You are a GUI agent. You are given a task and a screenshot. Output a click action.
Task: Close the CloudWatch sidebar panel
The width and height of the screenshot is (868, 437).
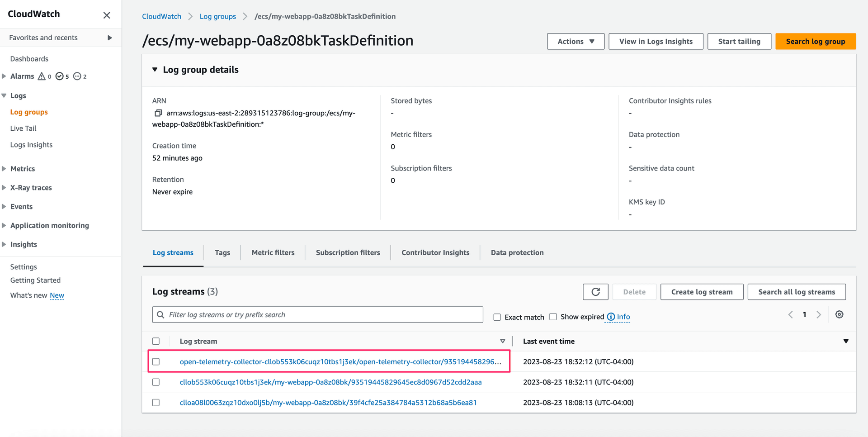coord(107,15)
